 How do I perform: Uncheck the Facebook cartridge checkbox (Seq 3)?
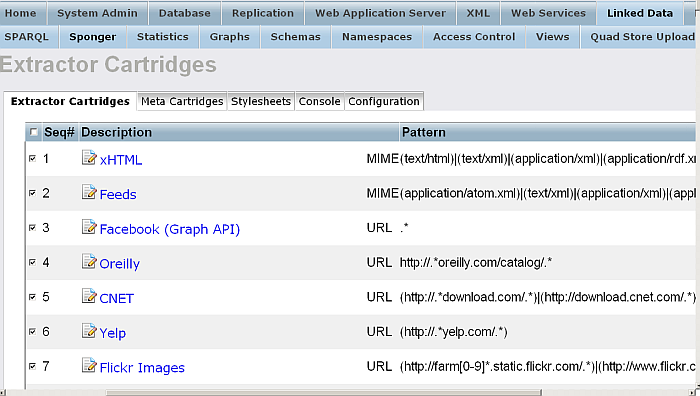[32, 228]
